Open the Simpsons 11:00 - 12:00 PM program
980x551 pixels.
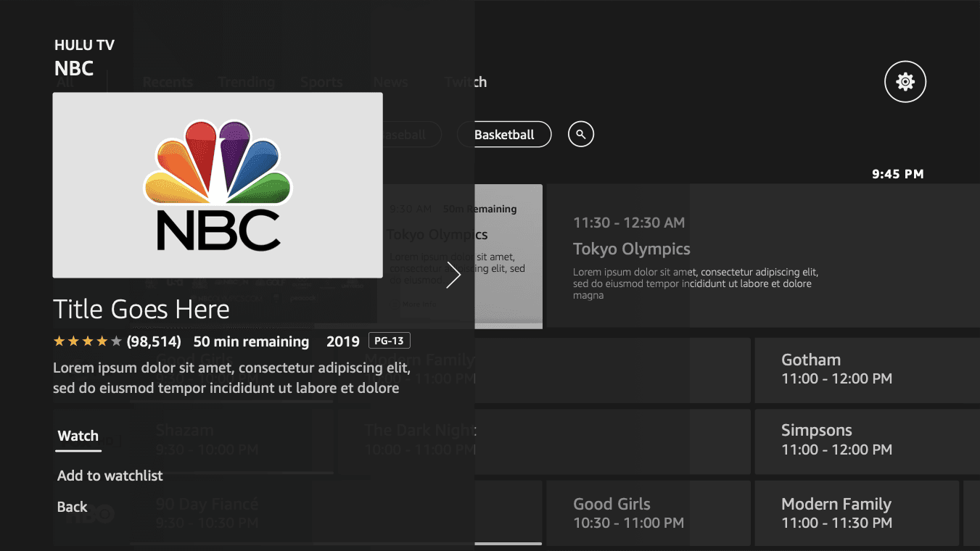tap(867, 441)
